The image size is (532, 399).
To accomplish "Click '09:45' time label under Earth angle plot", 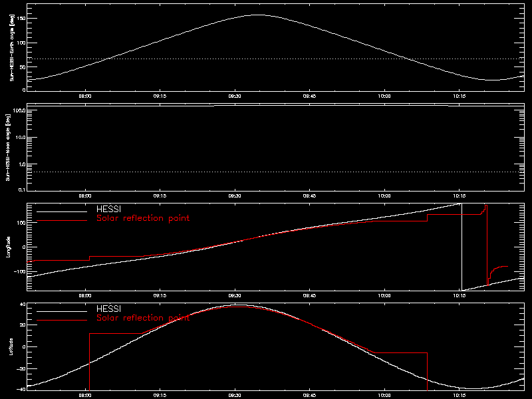I will tap(309, 96).
